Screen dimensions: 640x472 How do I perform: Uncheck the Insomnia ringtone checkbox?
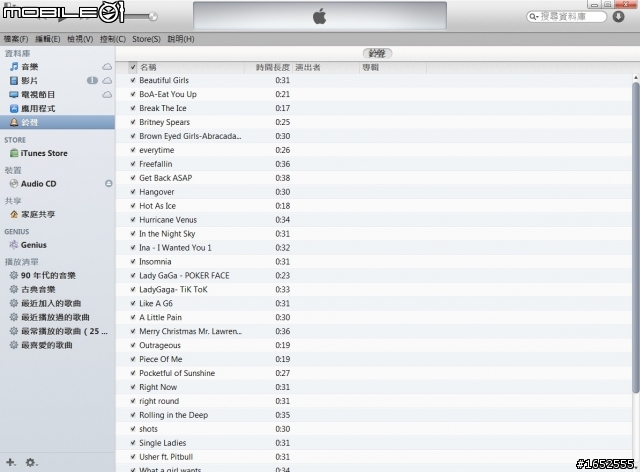pyautogui.click(x=133, y=261)
